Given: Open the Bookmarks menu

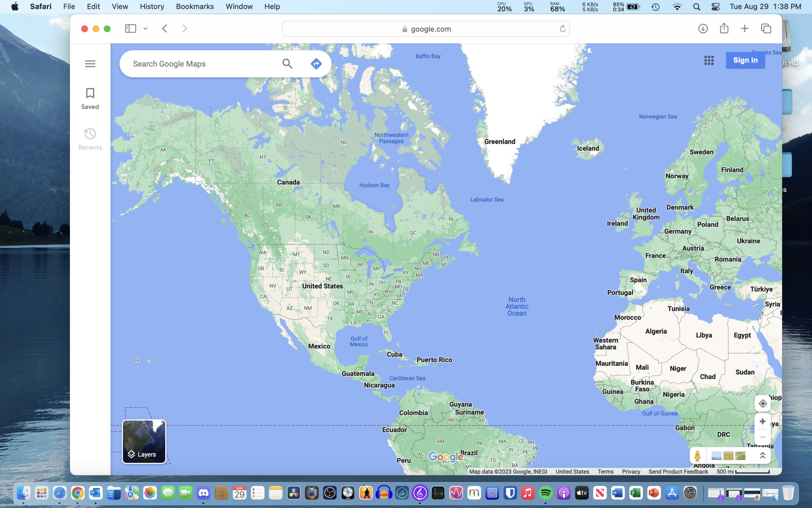Looking at the screenshot, I should [194, 7].
